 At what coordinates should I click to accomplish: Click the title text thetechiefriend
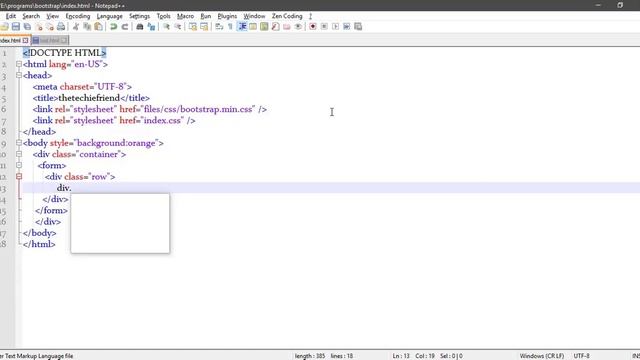tap(89, 98)
